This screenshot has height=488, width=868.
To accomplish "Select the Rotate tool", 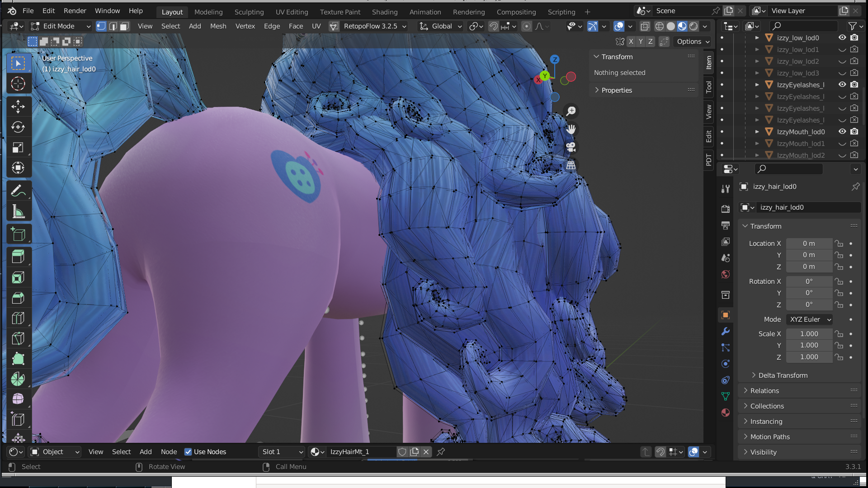I will tap(18, 127).
